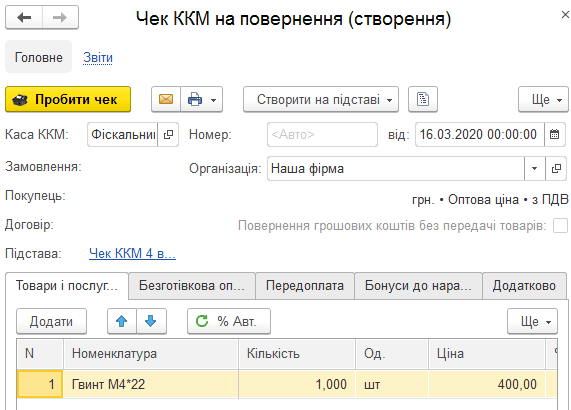Select the Гвинт М4*22 cell
The image size is (571, 410).
tap(151, 384)
